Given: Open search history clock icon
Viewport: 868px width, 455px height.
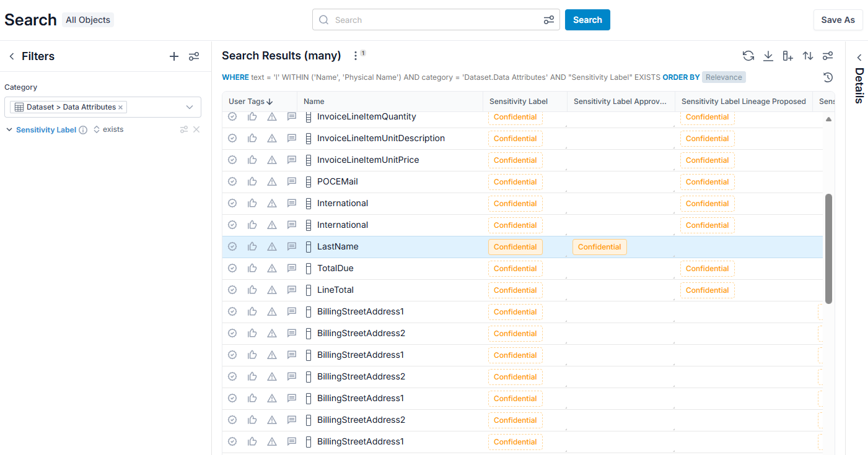Looking at the screenshot, I should pyautogui.click(x=828, y=77).
